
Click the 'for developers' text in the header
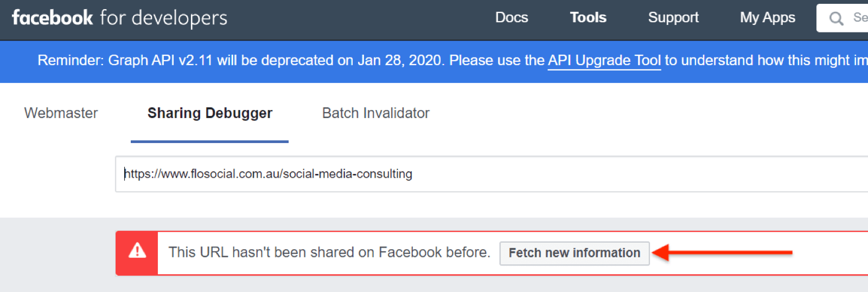pos(163,18)
